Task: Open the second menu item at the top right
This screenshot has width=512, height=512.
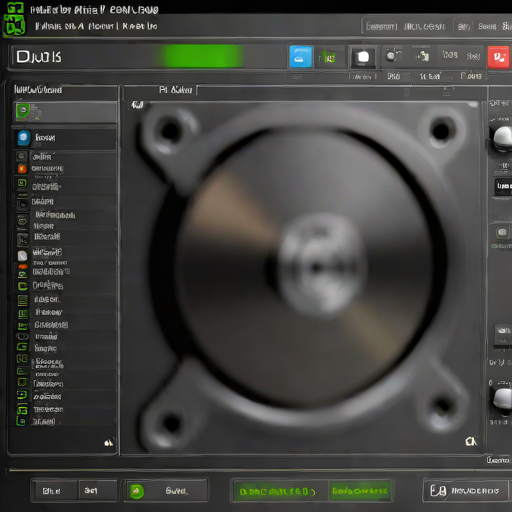Action: [424, 26]
